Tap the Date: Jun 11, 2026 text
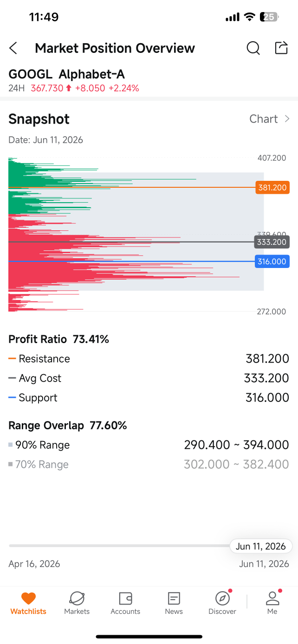Image resolution: width=298 pixels, height=644 pixels. coord(45,140)
